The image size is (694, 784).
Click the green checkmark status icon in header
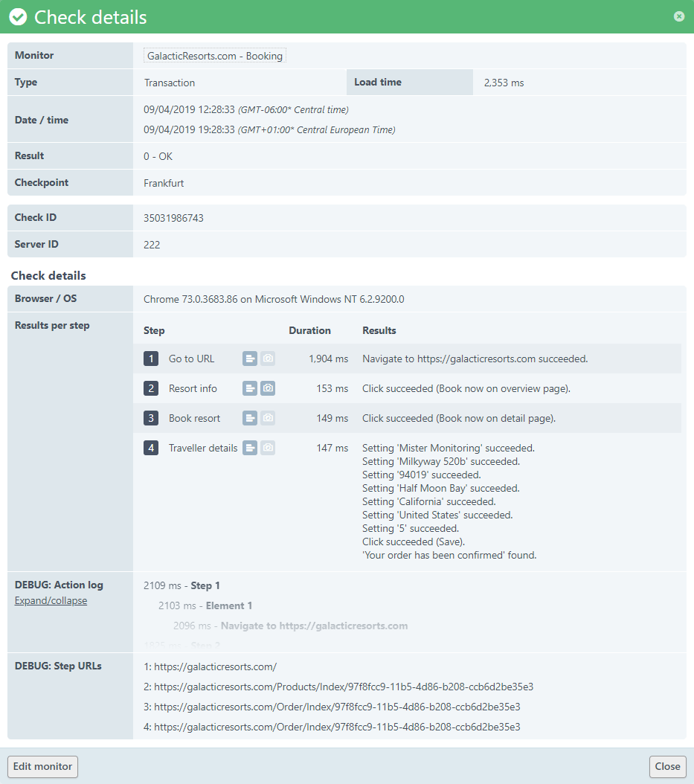point(18,17)
